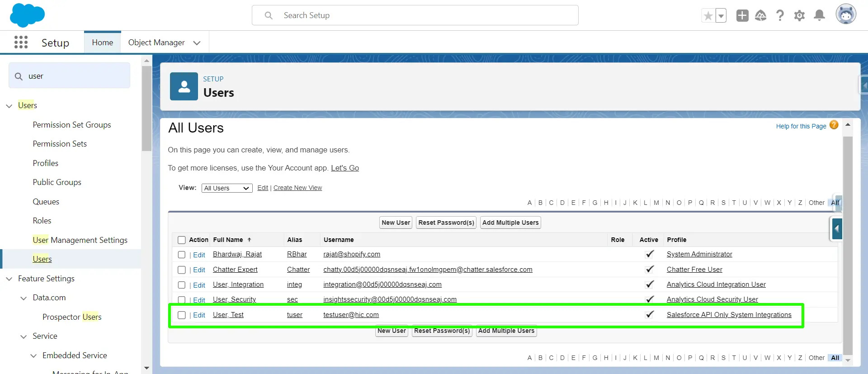Click the Global Actions plus icon
868x374 pixels.
coord(742,16)
